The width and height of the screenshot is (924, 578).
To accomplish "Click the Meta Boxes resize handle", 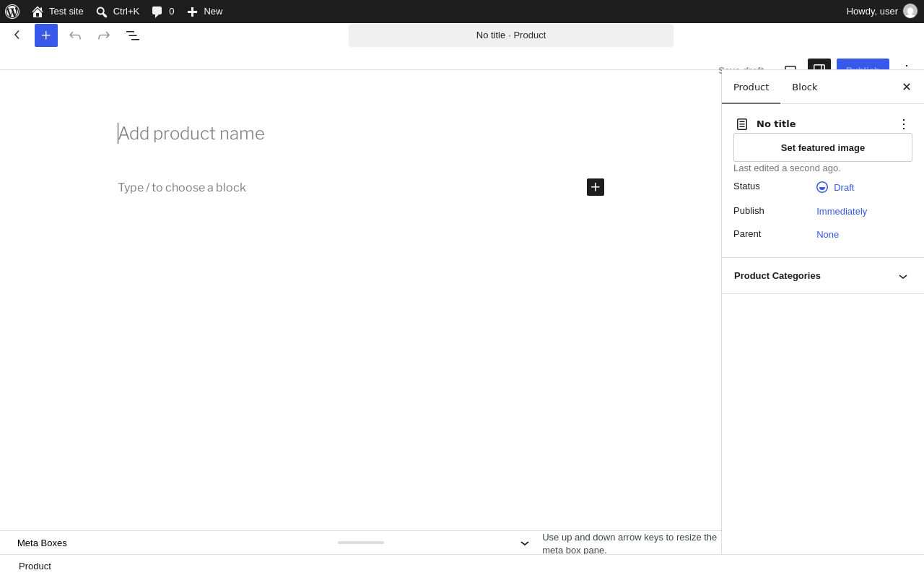I will tap(361, 543).
